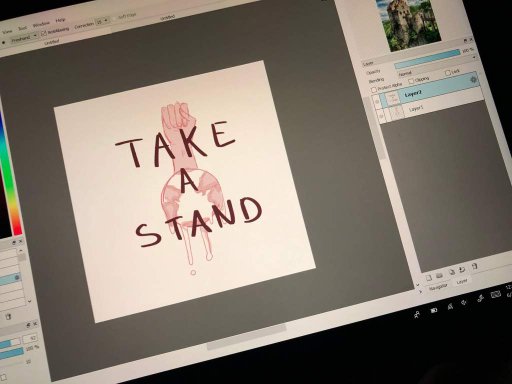Merge layer down icon
Image resolution: width=512 pixels, height=384 pixels.
click(462, 269)
